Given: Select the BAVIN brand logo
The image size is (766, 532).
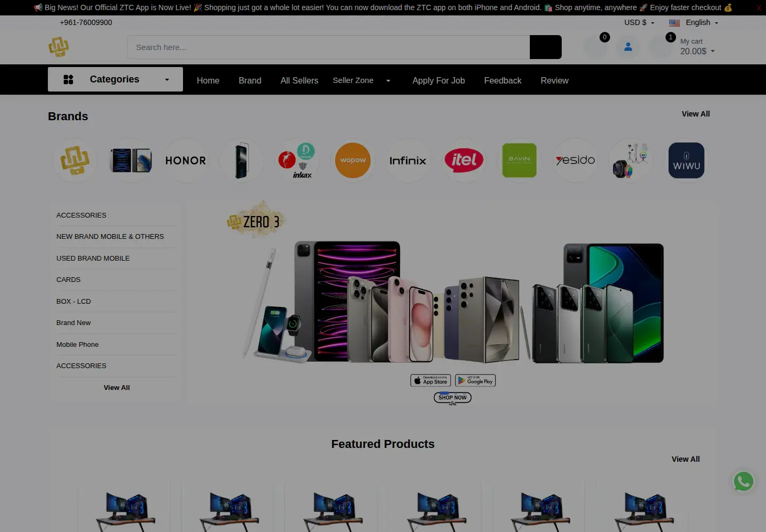Looking at the screenshot, I should [520, 160].
